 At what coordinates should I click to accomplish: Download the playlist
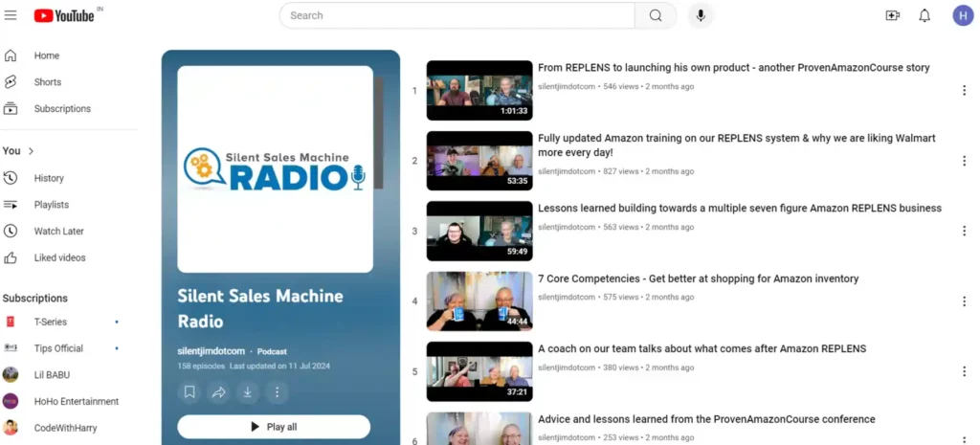(248, 391)
